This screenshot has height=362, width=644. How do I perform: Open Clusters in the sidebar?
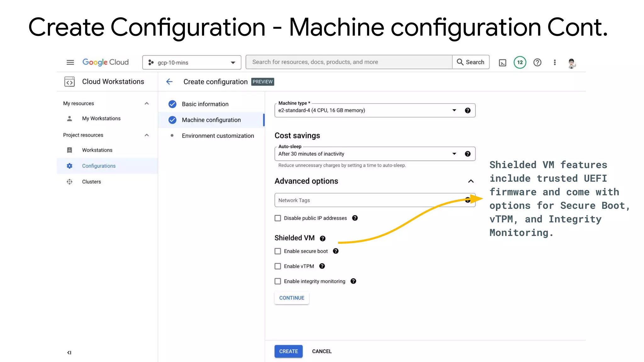coord(92,182)
